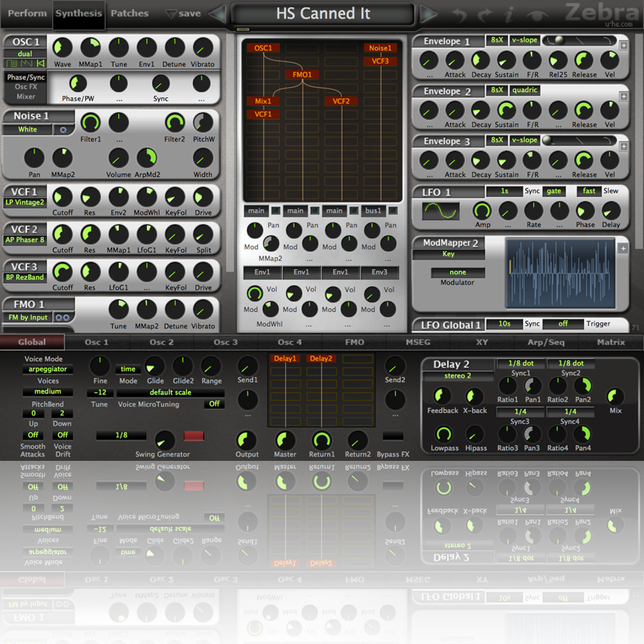Select the sawtooth waveform icon in OSC 1
The width and height of the screenshot is (644, 644).
26,63
